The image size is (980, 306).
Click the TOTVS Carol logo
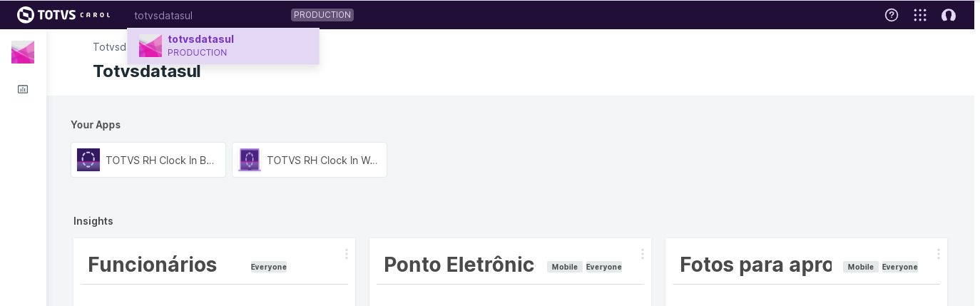(x=63, y=15)
